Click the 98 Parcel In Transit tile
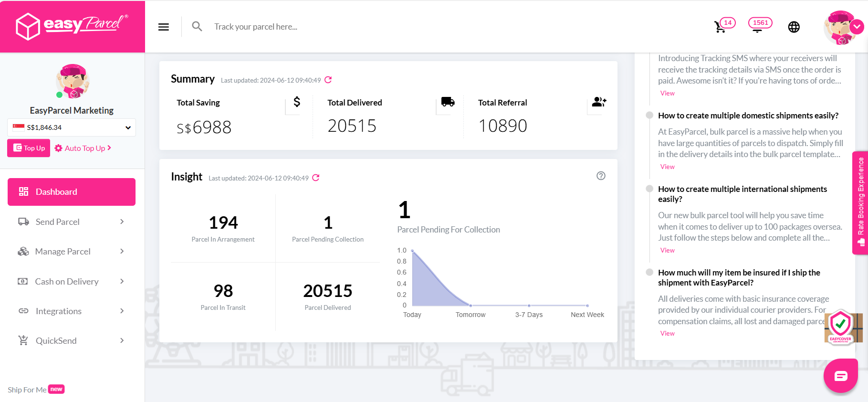This screenshot has width=868, height=402. (x=223, y=296)
